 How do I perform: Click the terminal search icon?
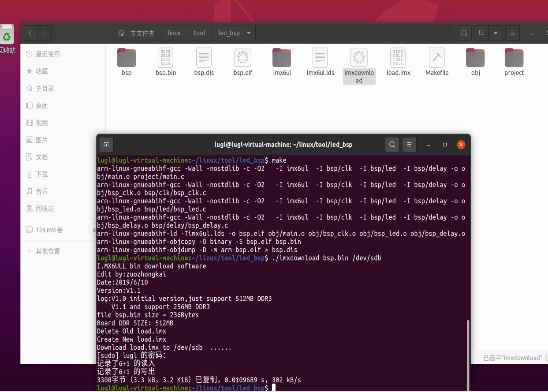392,145
